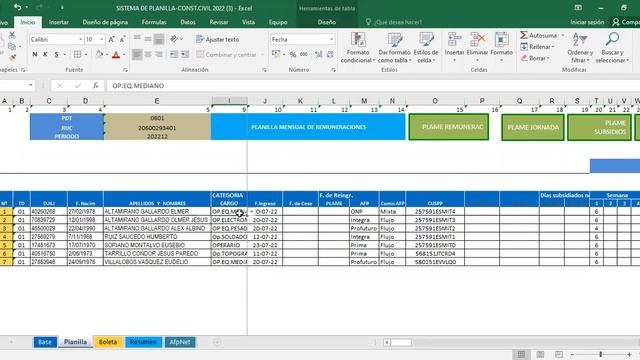Switch to the Datos tab

click(x=188, y=22)
